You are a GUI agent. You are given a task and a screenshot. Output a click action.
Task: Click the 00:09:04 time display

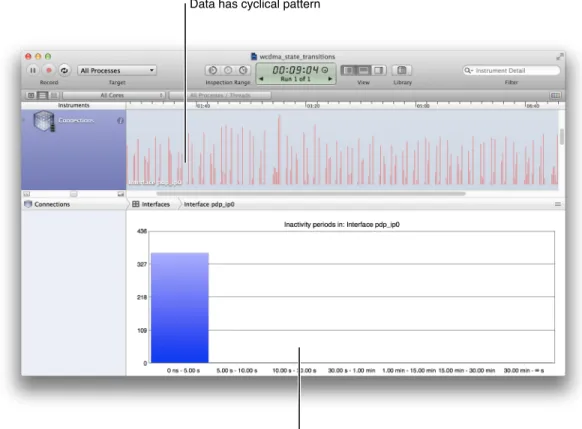coord(295,70)
